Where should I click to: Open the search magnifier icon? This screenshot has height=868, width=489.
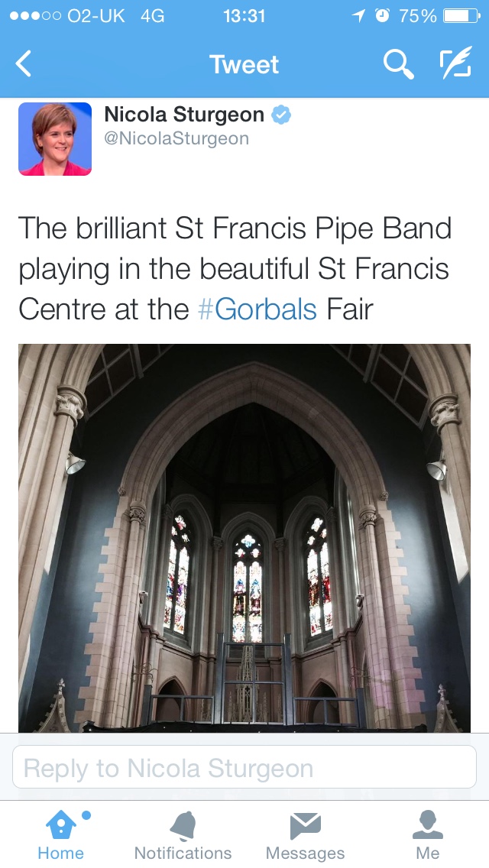399,63
